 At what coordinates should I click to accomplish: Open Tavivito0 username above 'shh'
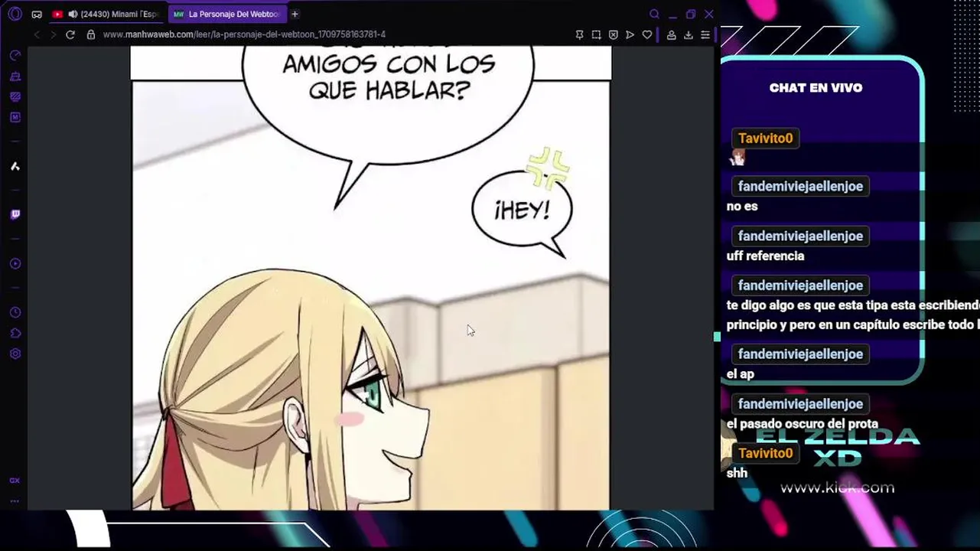click(766, 453)
